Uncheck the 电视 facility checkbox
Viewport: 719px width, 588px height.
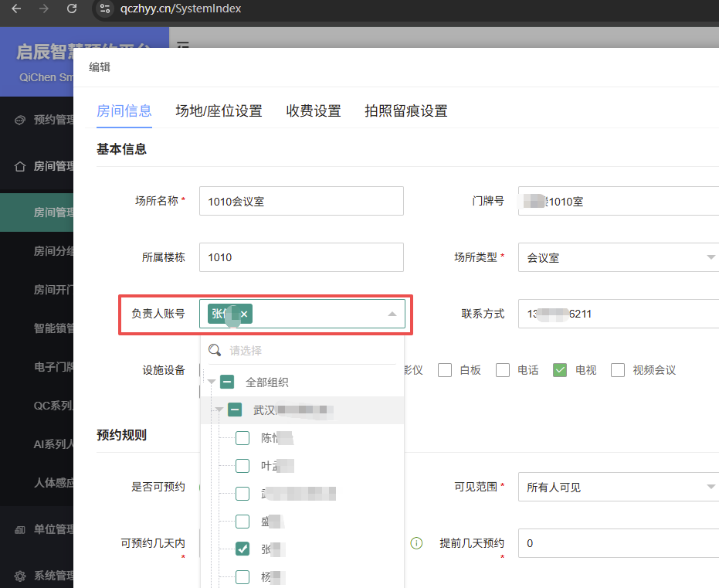pyautogui.click(x=560, y=370)
